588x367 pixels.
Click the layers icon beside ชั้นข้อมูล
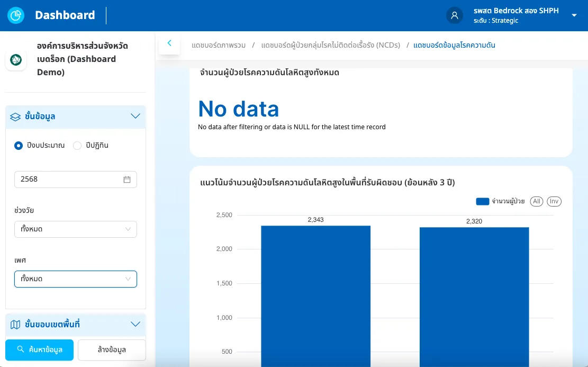tap(15, 116)
